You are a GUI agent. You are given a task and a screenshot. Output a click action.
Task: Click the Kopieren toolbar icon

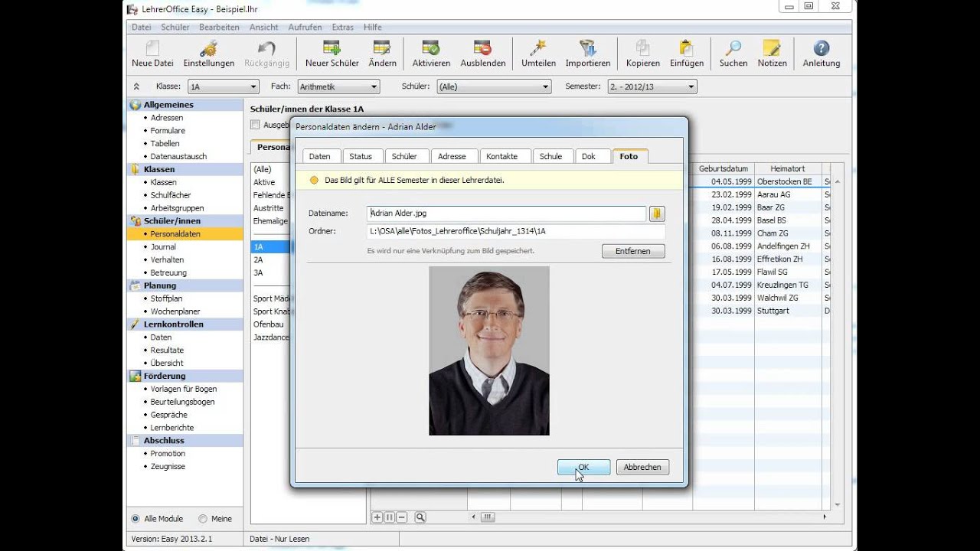coord(642,54)
